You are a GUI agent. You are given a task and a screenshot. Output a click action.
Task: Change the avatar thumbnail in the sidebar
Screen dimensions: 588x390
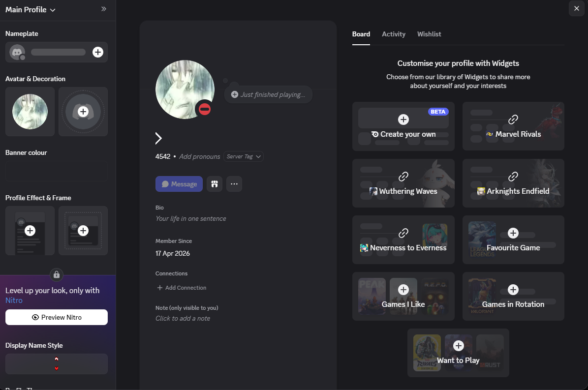pos(30,112)
